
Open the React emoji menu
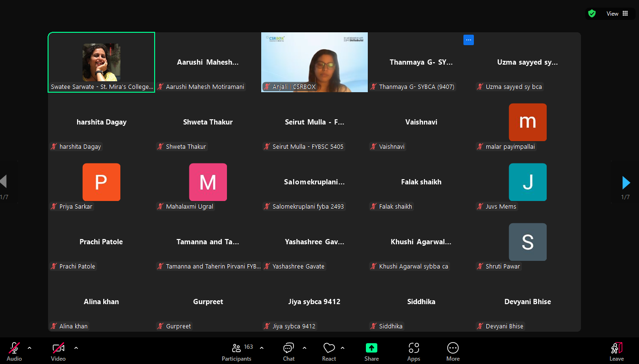[x=329, y=351]
